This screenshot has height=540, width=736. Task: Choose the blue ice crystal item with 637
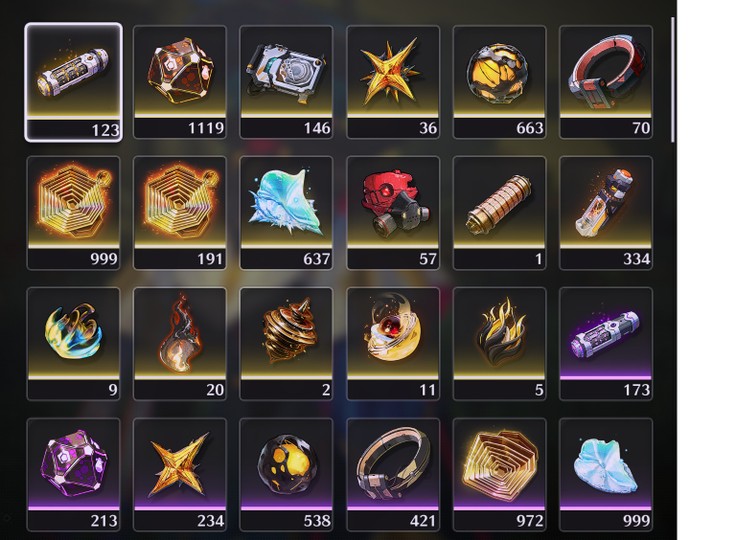point(286,213)
